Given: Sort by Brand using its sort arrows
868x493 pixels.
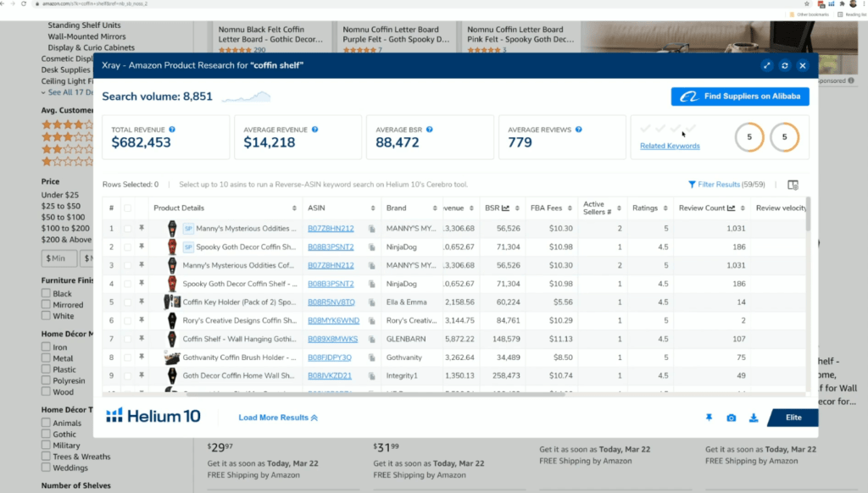Looking at the screenshot, I should [435, 208].
